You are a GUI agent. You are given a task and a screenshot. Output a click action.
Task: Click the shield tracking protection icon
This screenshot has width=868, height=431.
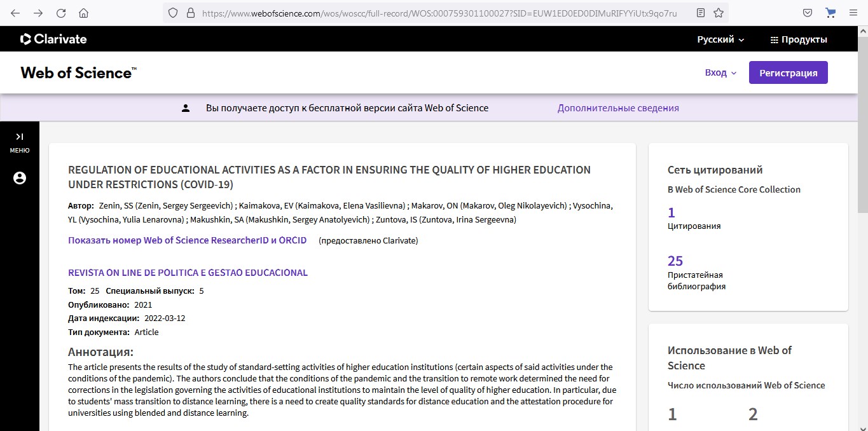(173, 13)
